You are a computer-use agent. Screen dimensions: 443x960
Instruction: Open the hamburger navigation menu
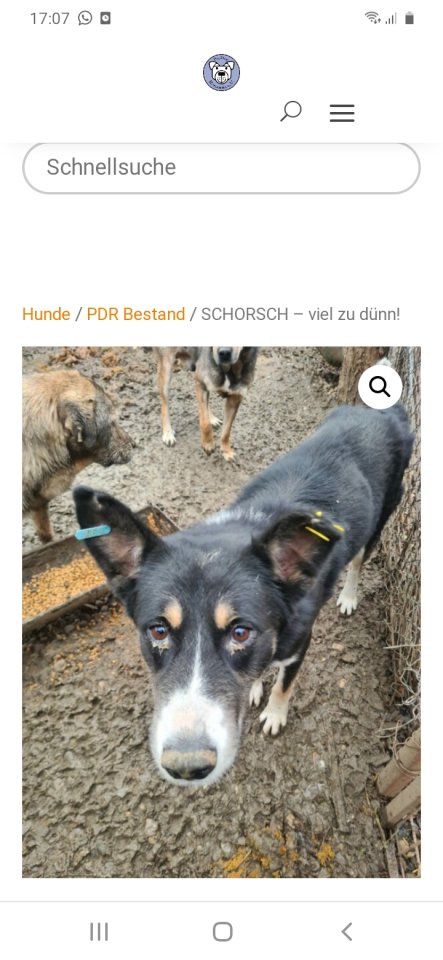pos(342,113)
